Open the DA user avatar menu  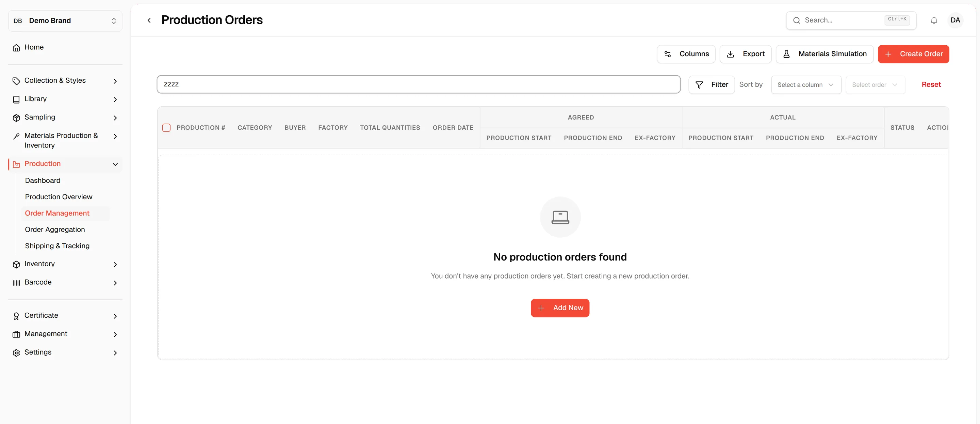pos(955,20)
